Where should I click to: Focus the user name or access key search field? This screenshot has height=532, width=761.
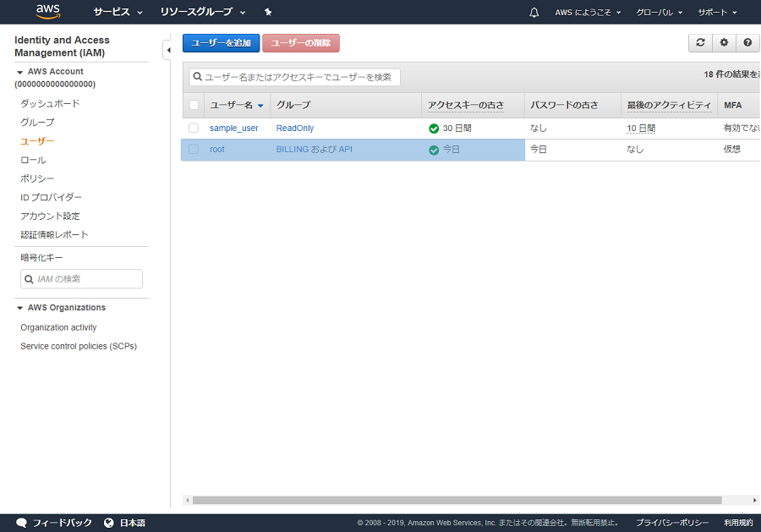[x=294, y=77]
